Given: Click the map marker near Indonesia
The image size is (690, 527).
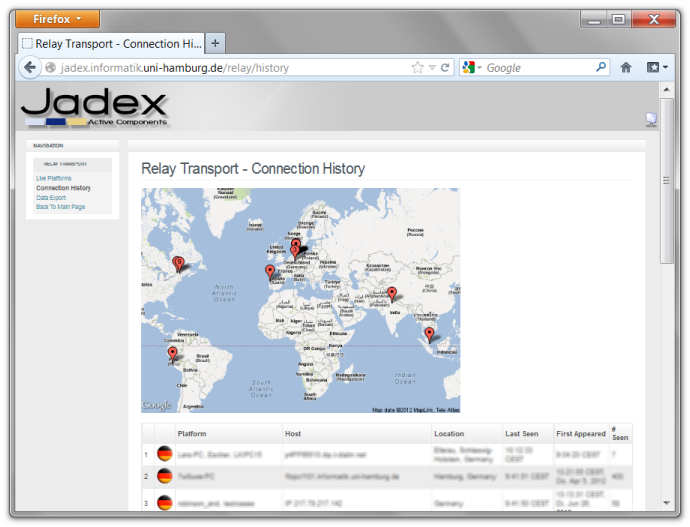Looking at the screenshot, I should (429, 334).
